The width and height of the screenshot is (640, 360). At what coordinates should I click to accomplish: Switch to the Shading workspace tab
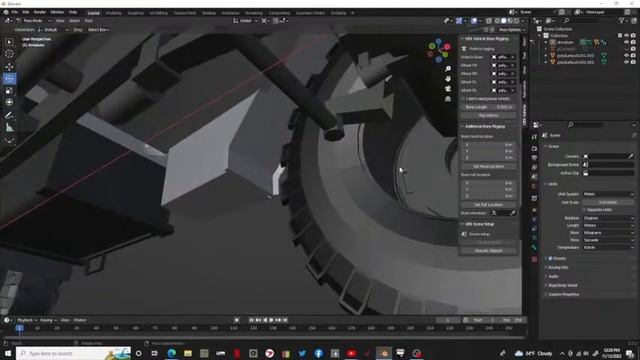point(209,13)
